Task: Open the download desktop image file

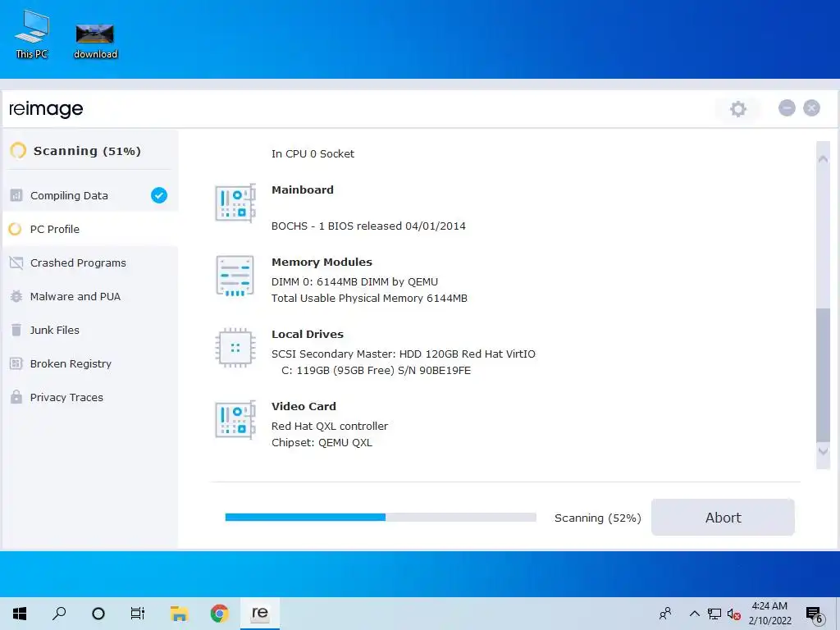Action: 95,41
